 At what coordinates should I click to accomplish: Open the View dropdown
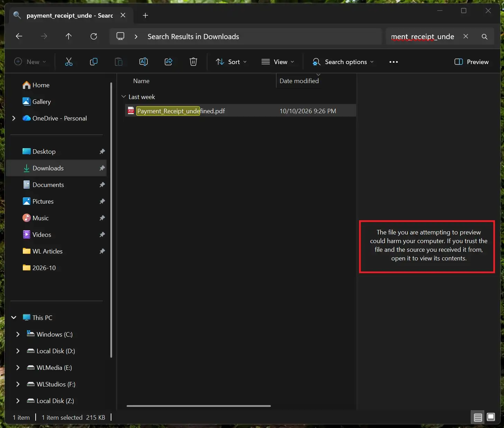click(x=278, y=62)
